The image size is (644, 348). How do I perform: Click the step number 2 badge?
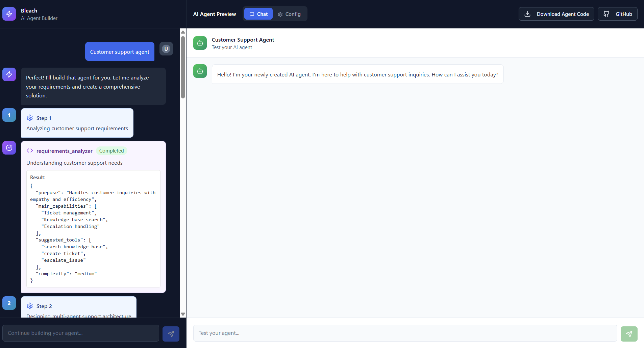[9, 303]
